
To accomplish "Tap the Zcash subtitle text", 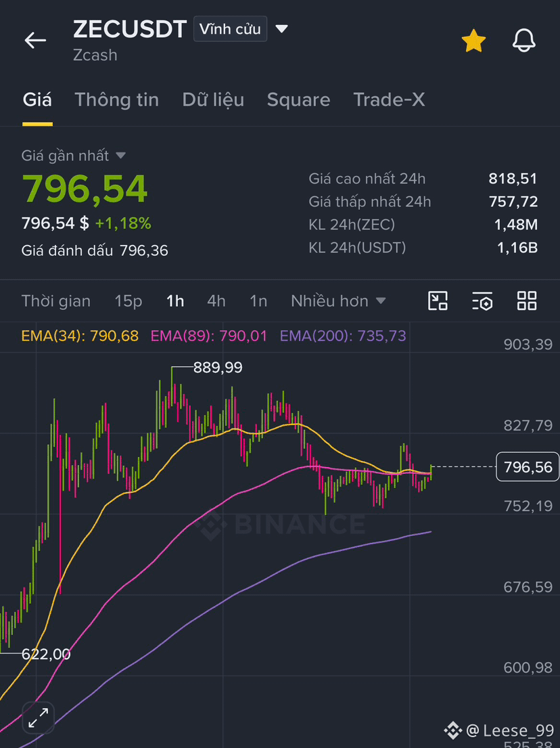I will point(95,55).
